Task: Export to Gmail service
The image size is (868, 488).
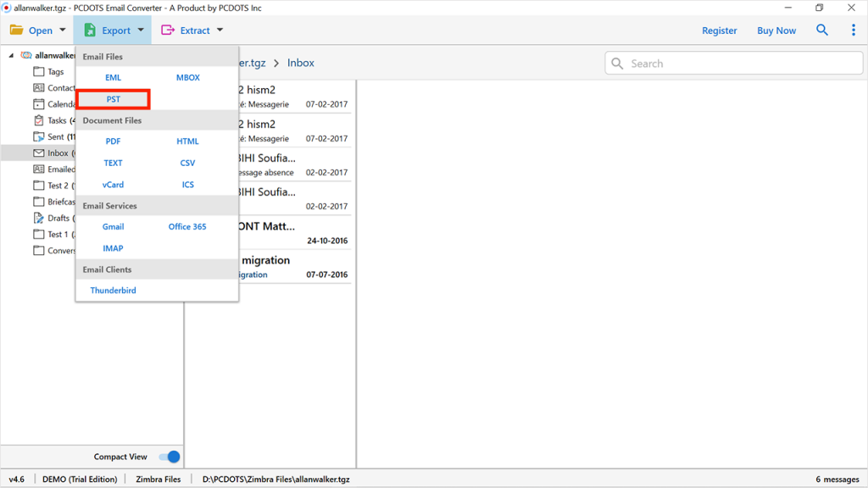Action: pos(113,226)
